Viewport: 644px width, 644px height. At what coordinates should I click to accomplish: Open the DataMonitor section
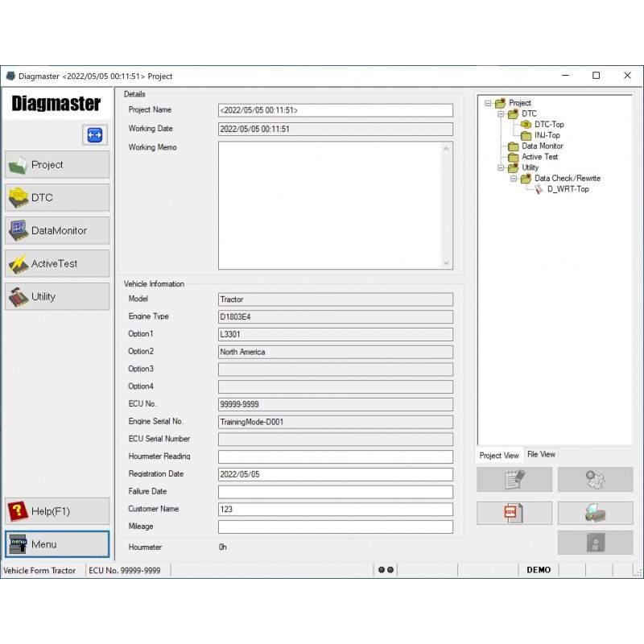point(57,230)
